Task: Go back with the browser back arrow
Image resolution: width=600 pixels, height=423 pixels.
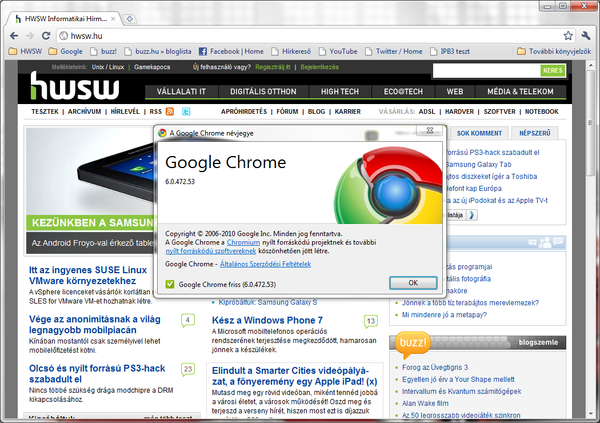Action: [x=14, y=36]
